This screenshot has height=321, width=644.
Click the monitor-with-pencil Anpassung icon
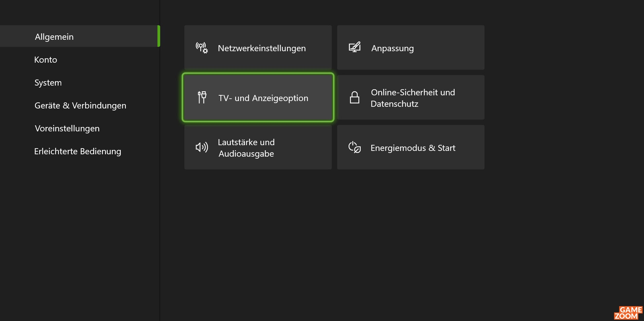[x=355, y=47]
